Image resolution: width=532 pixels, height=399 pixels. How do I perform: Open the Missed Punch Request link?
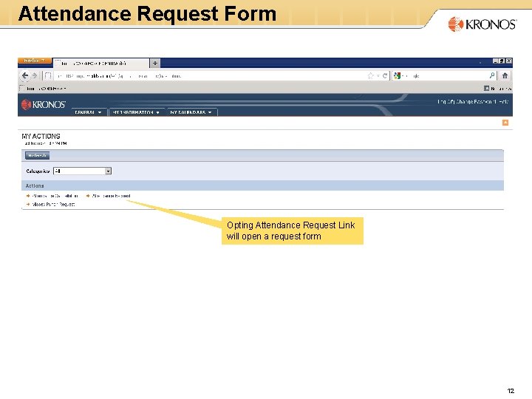tap(53, 205)
